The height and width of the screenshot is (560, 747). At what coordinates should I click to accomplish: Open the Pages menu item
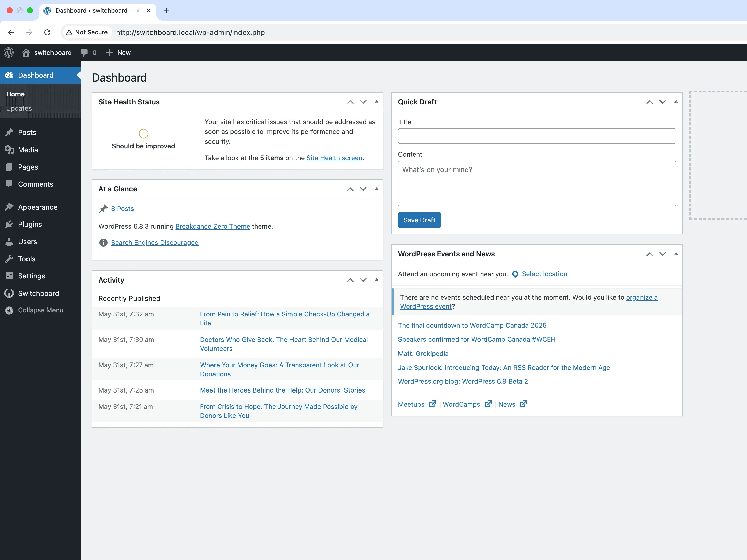[x=28, y=167]
